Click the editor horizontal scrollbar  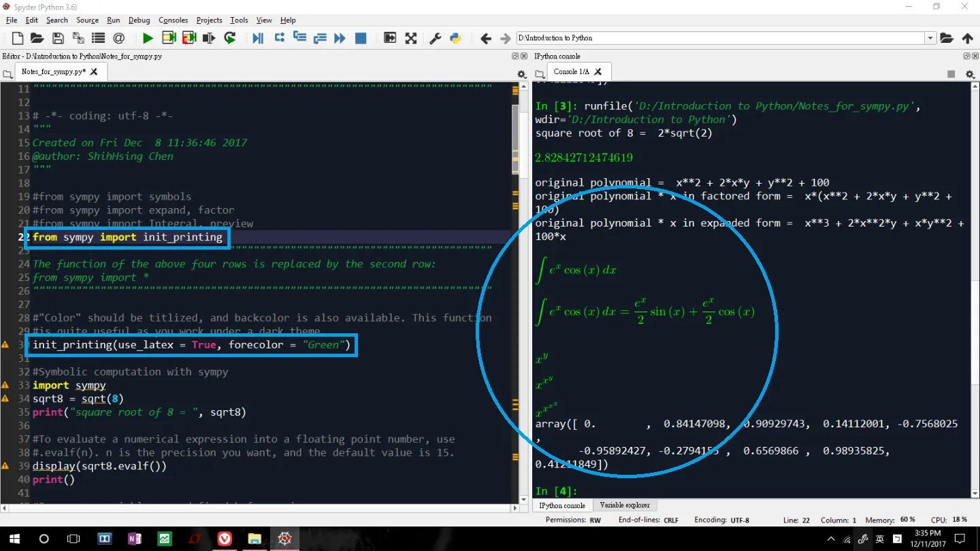click(259, 507)
